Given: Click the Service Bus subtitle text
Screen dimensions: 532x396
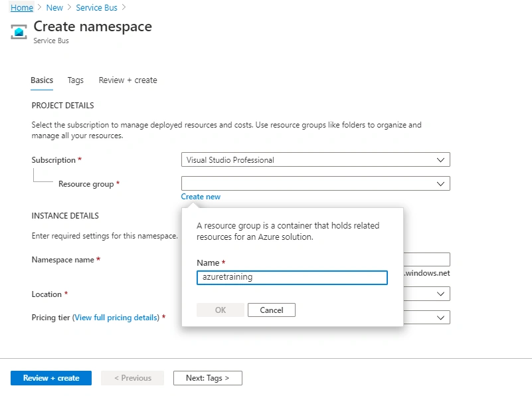Looking at the screenshot, I should 51,41.
